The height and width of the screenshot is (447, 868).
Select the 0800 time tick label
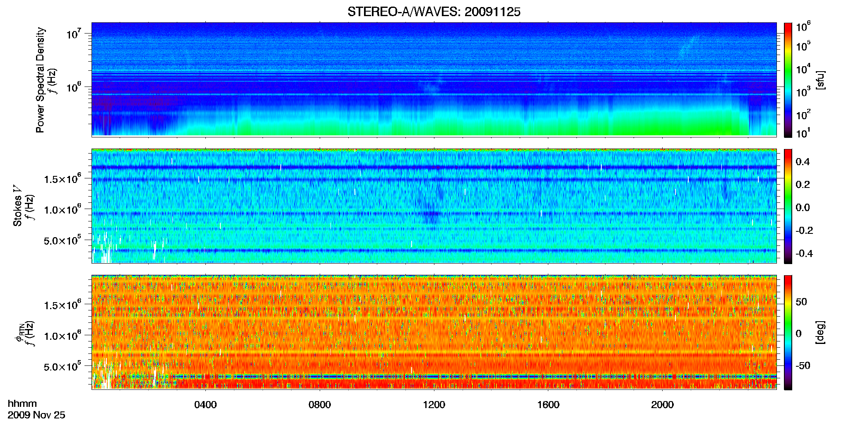click(320, 405)
